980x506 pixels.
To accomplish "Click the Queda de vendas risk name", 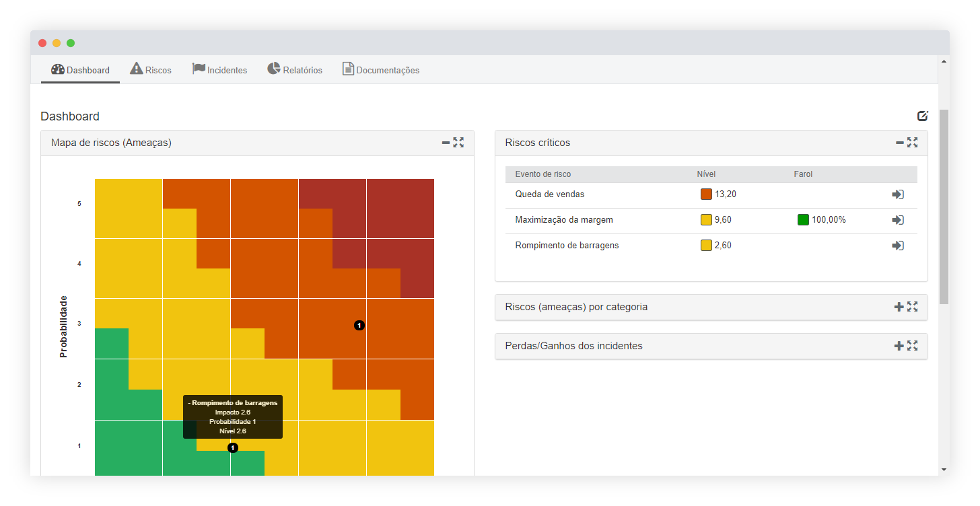I will click(549, 194).
